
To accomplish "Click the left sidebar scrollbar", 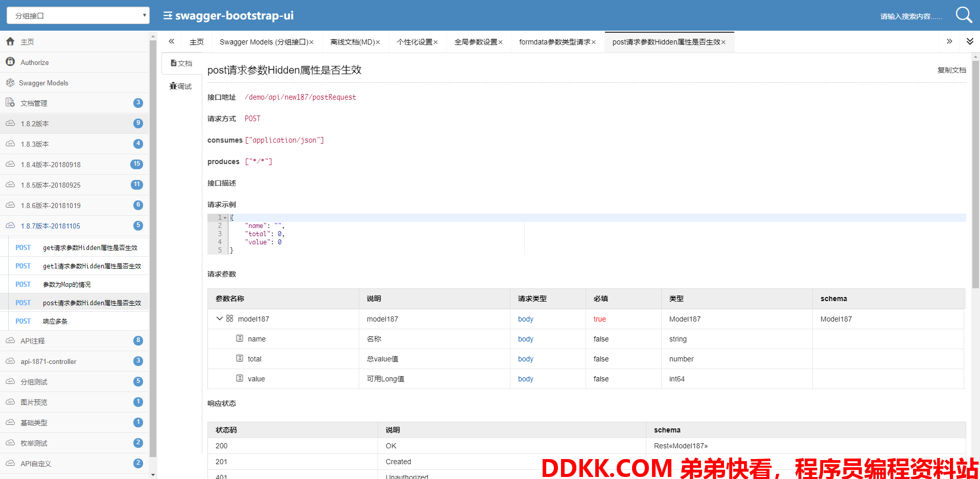I will point(153,248).
